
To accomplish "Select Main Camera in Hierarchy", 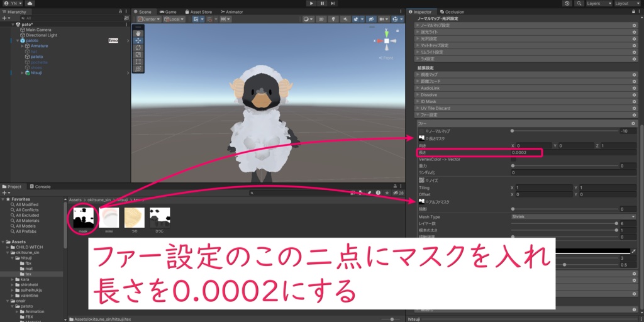I will point(38,30).
